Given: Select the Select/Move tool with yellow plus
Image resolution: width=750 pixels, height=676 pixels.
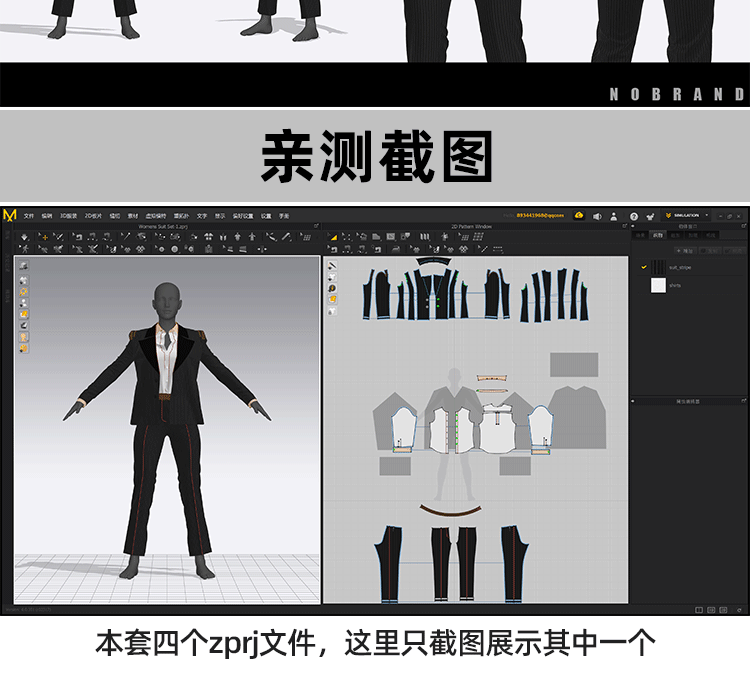Looking at the screenshot, I should point(43,237).
